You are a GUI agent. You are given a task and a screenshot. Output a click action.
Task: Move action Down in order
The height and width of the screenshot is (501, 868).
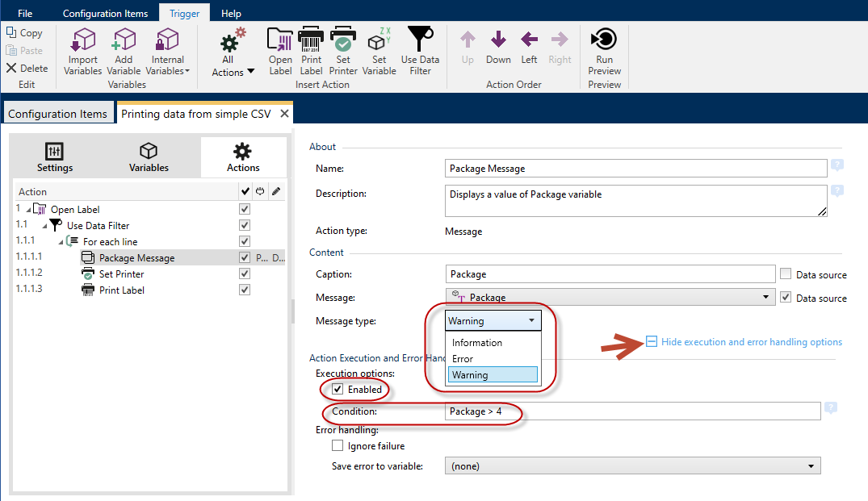pyautogui.click(x=498, y=40)
